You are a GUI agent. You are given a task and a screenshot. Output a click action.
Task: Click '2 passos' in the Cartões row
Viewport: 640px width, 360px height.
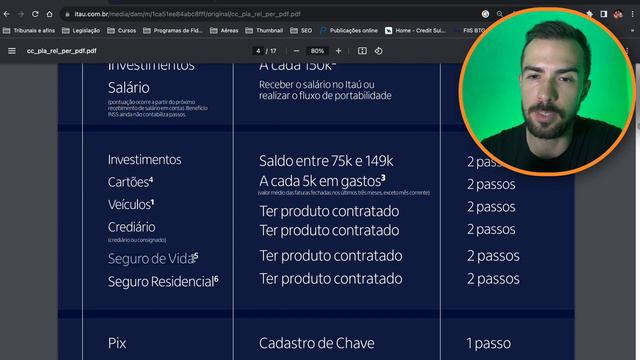click(x=491, y=184)
